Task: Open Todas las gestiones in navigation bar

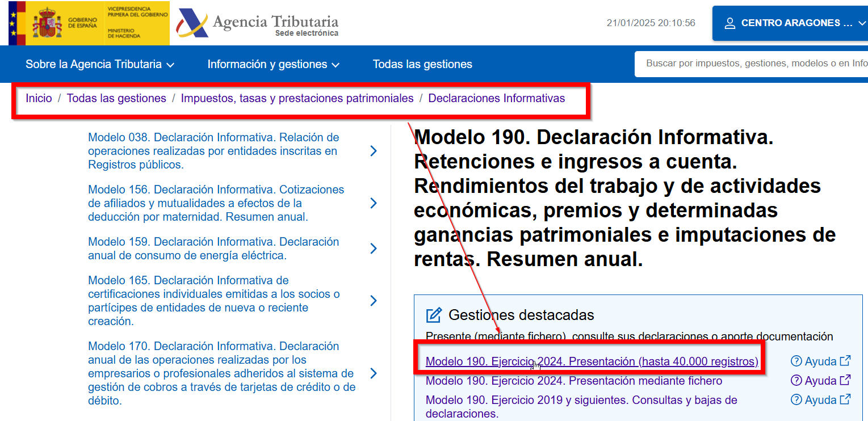Action: click(x=422, y=65)
